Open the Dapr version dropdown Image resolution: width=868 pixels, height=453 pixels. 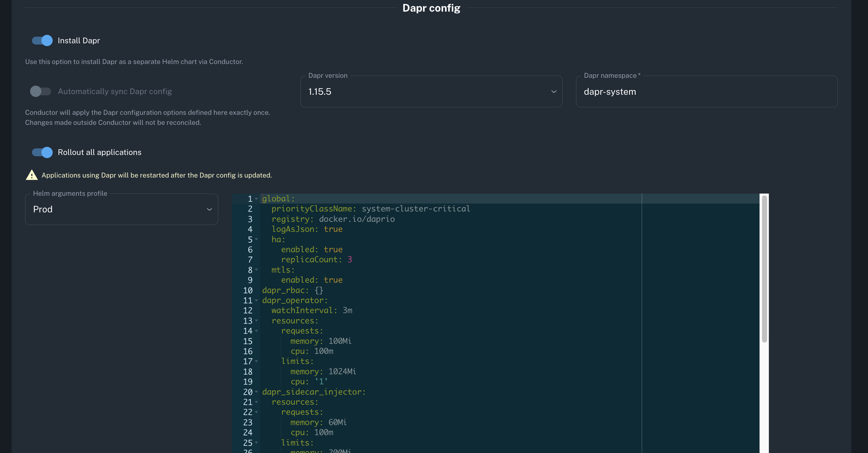coord(431,91)
